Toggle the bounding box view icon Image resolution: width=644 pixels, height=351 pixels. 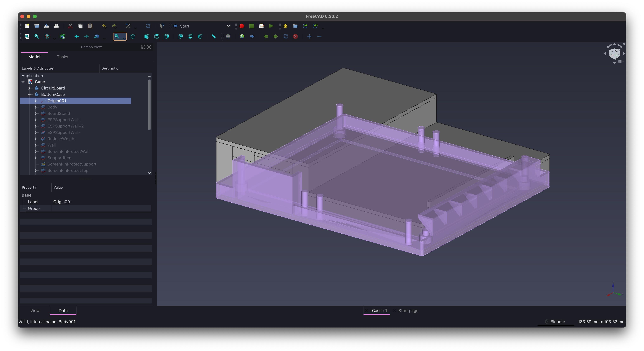click(63, 36)
